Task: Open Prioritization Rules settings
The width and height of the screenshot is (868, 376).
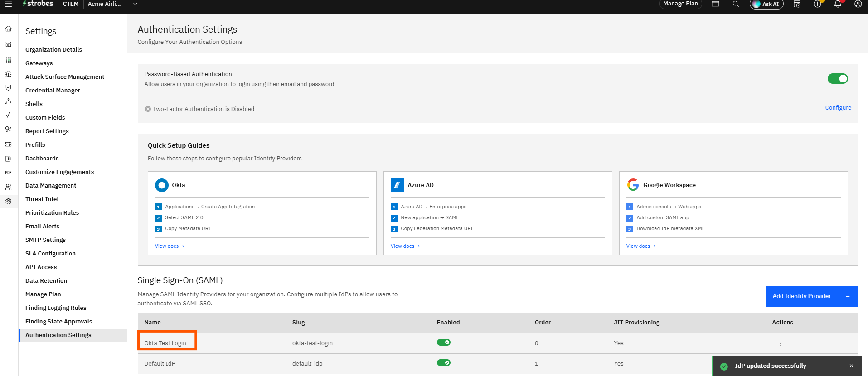Action: 52,213
